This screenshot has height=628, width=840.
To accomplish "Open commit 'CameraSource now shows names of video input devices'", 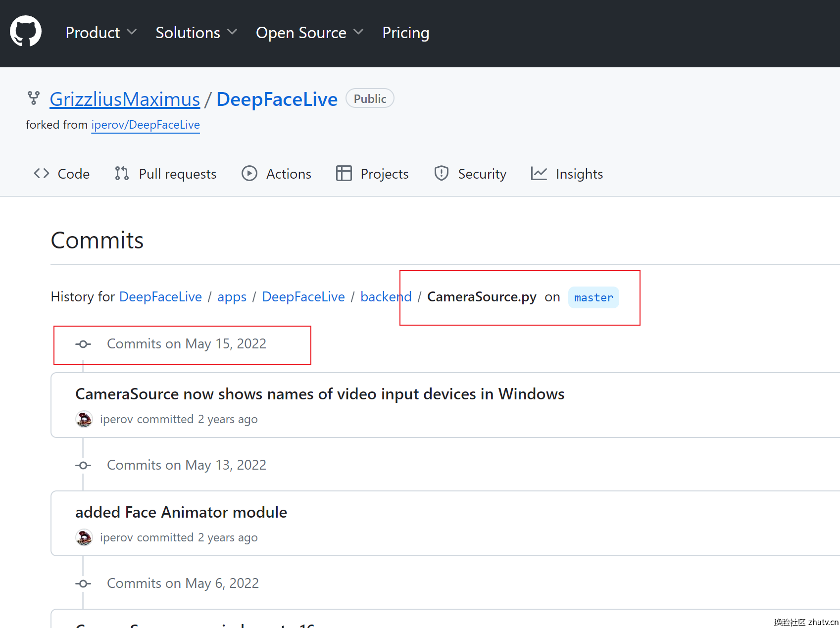I will tap(320, 394).
